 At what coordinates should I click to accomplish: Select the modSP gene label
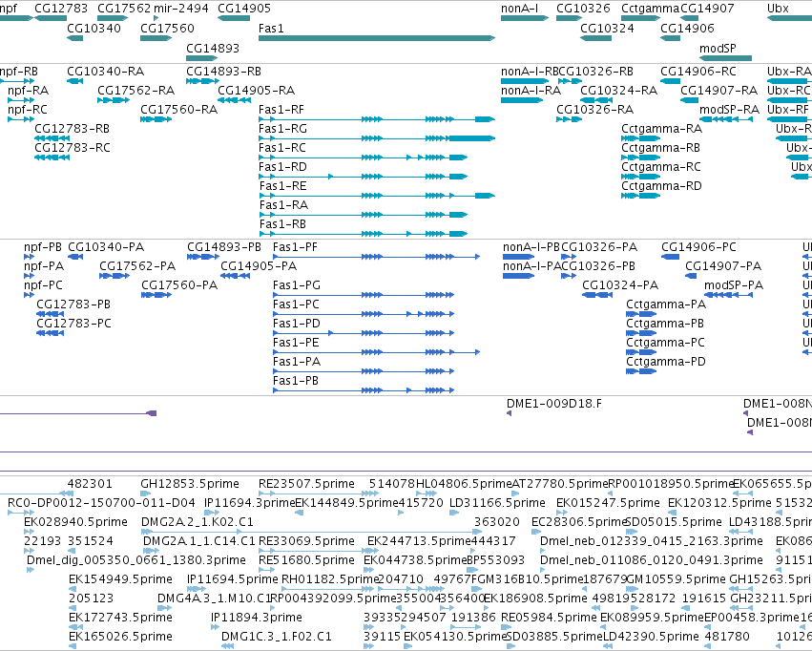[718, 48]
